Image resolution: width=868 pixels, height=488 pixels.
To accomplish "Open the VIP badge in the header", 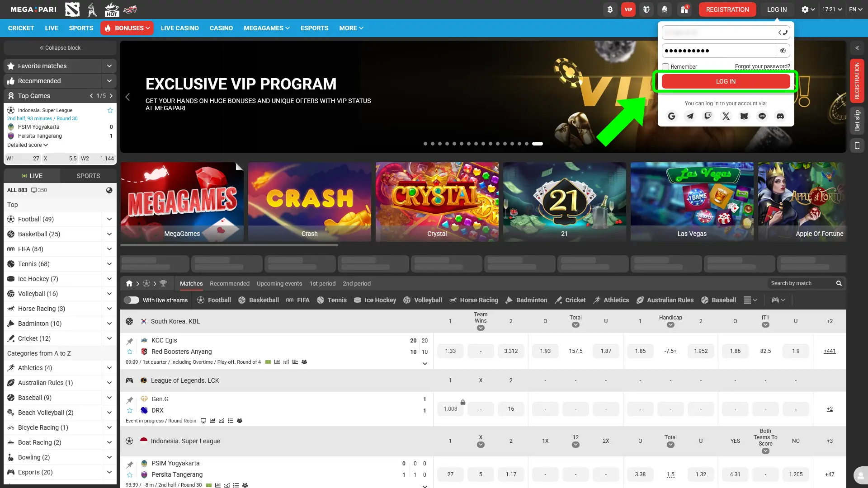I will point(628,9).
